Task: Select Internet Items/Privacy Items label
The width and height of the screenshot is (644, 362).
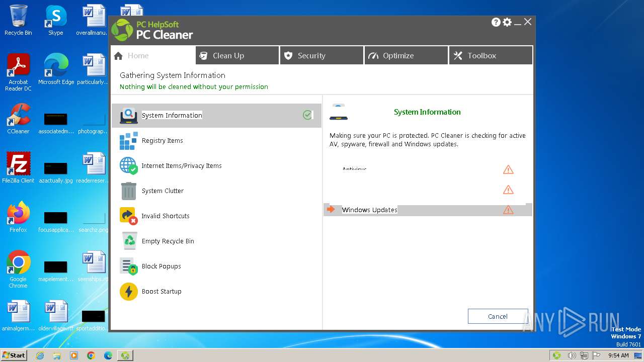Action: [182, 165]
